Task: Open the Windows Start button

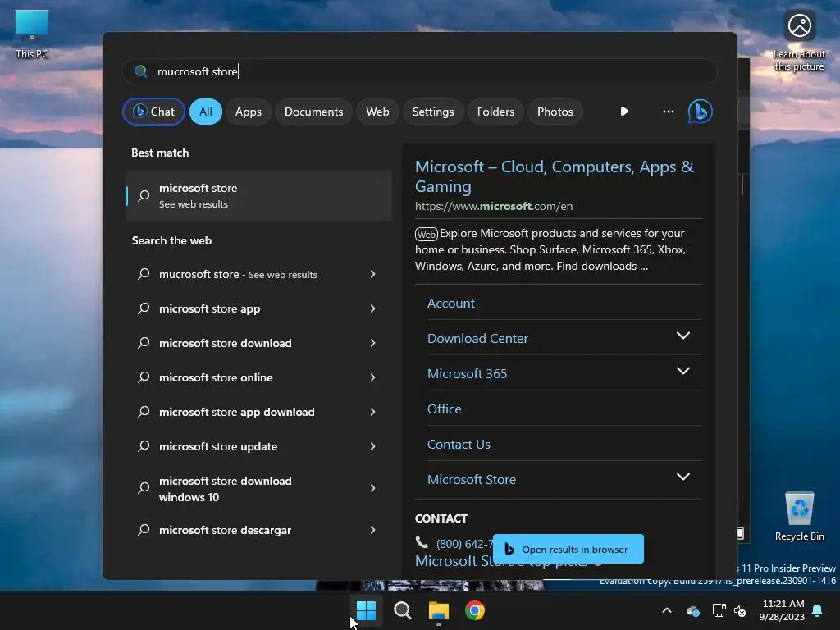Action: pos(367,610)
